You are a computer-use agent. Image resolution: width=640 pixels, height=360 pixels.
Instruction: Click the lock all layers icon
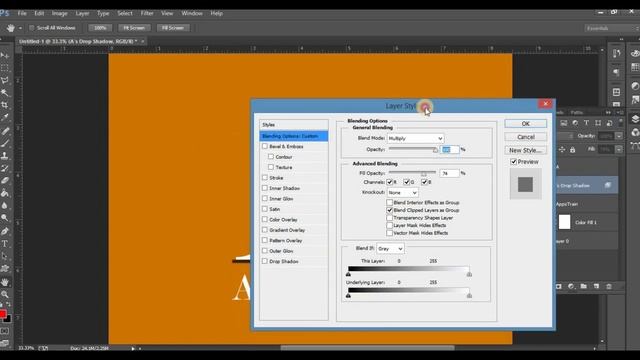coord(572,150)
